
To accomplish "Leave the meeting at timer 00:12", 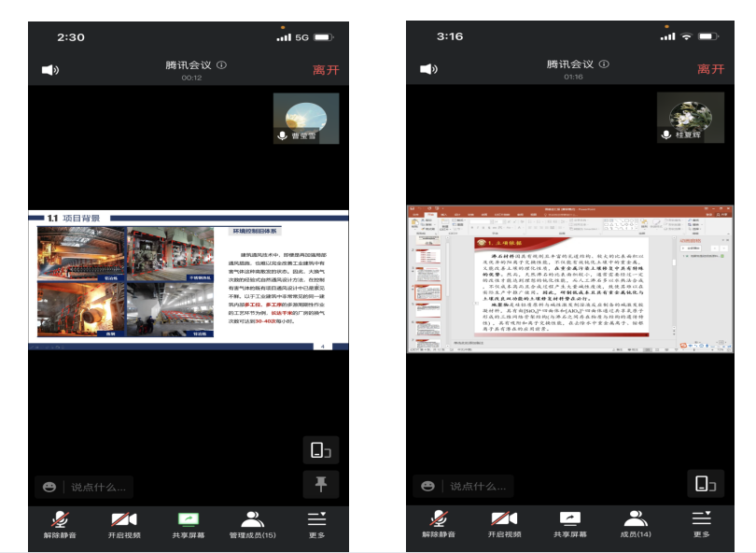I will [x=326, y=69].
